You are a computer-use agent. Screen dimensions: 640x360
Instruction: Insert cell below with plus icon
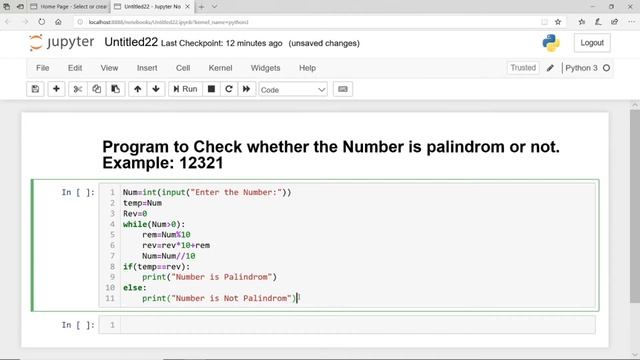pos(56,89)
